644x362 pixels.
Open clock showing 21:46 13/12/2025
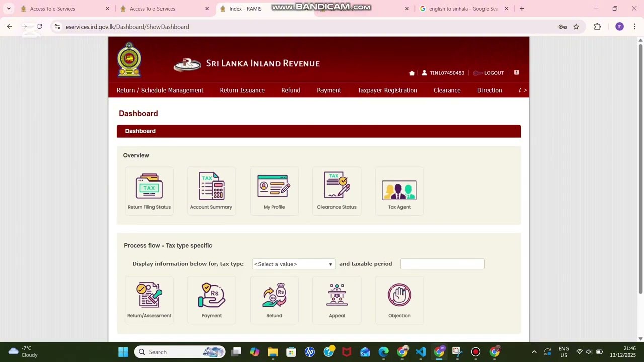pos(622,352)
